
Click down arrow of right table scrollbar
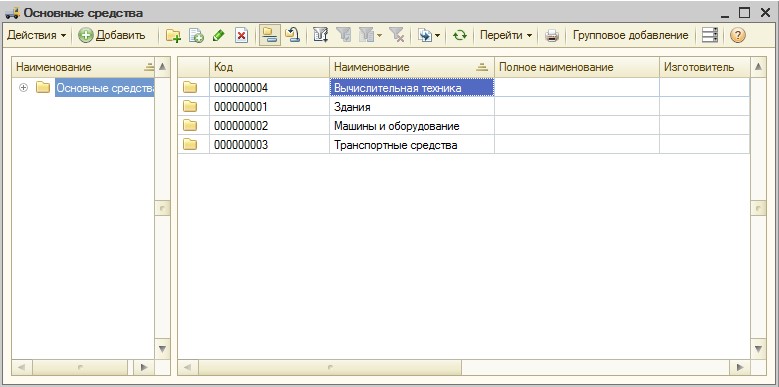[758, 349]
